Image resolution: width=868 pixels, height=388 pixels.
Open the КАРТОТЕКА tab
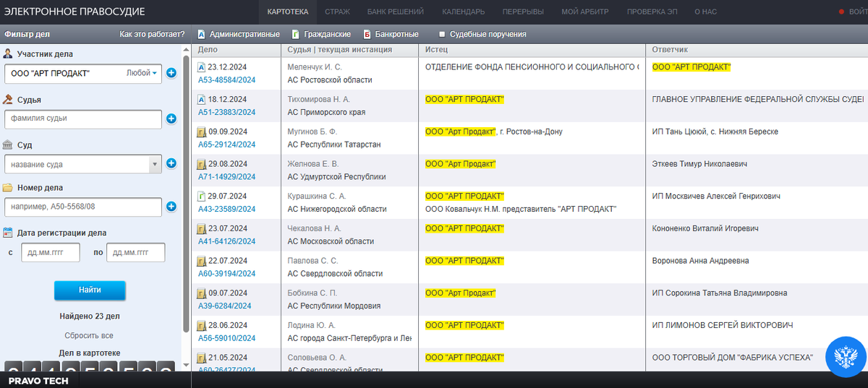click(287, 12)
